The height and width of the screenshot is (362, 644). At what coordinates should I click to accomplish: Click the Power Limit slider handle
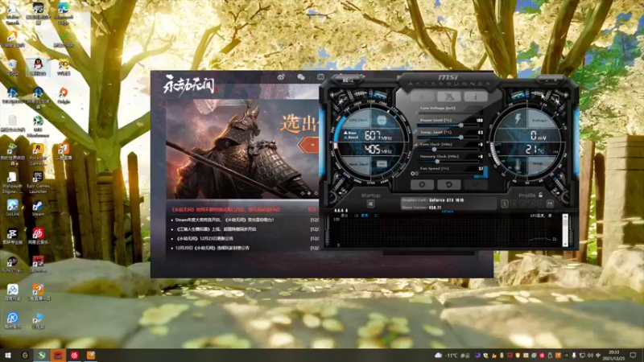(x=461, y=125)
